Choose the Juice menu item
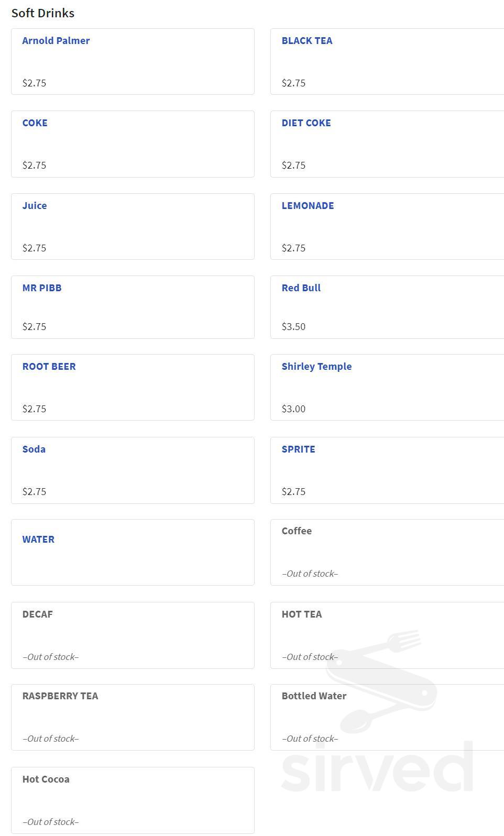Screen dimensions: 504x836 [x=35, y=206]
